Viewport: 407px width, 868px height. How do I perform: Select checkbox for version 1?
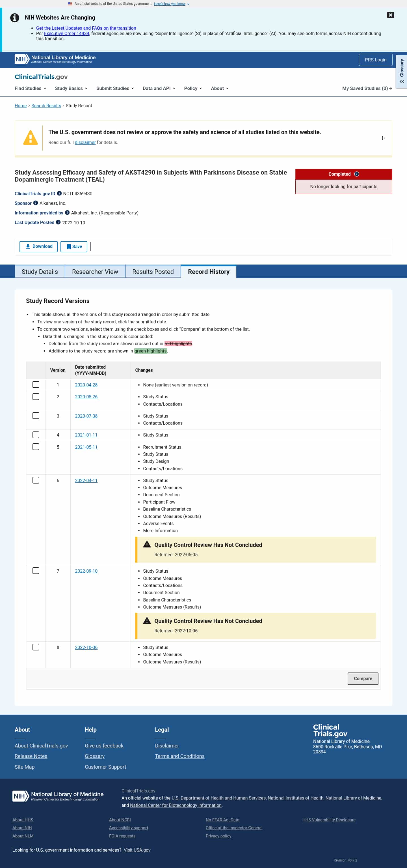tap(36, 384)
